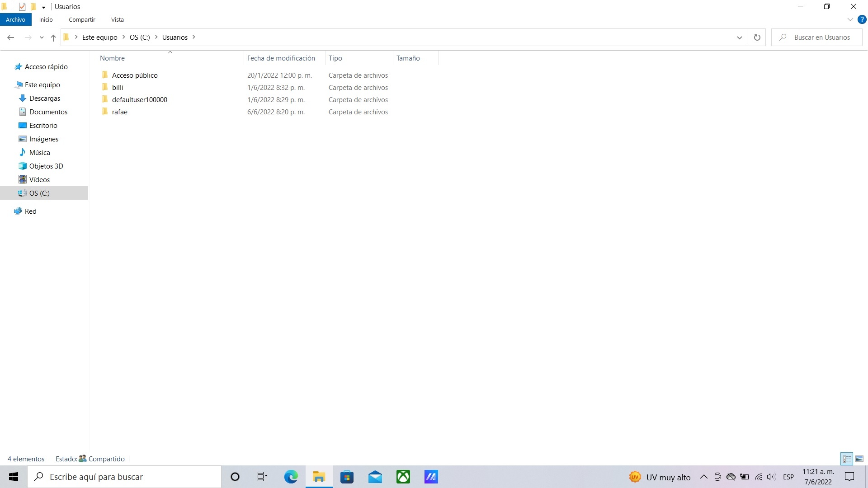Open the Compartir ribbon tab
This screenshot has height=488, width=868.
coord(82,20)
